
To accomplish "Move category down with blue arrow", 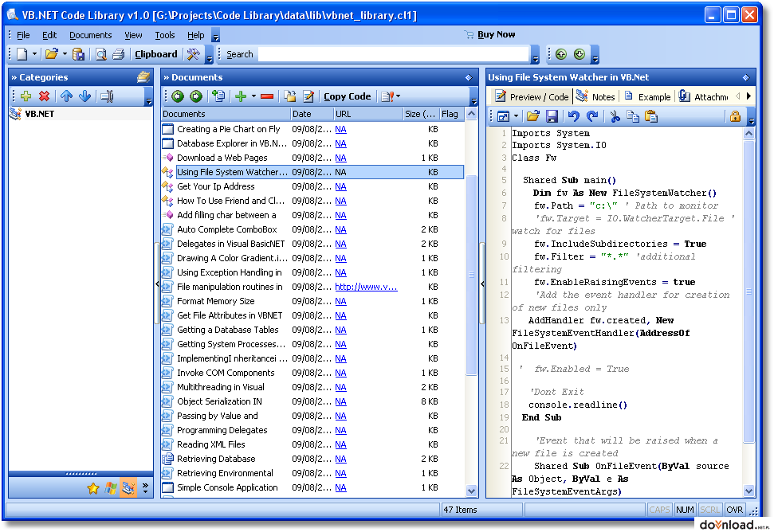I will 85,96.
